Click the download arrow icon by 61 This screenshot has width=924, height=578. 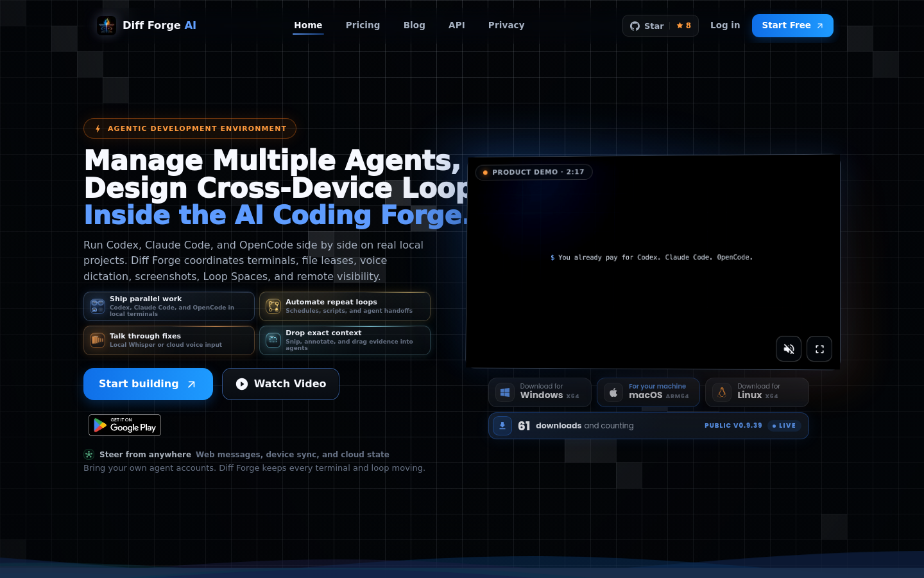(x=502, y=426)
